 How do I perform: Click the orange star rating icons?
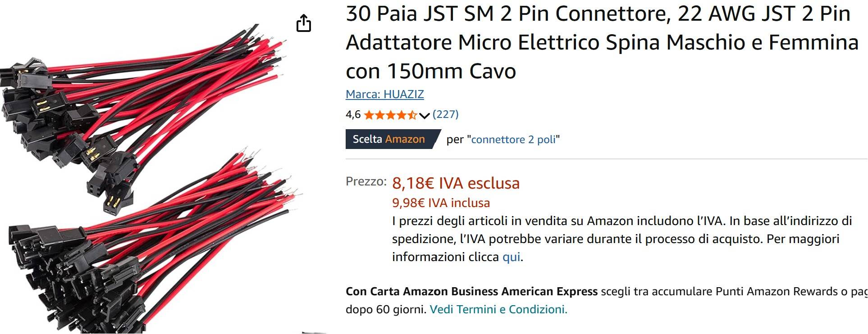tap(390, 115)
